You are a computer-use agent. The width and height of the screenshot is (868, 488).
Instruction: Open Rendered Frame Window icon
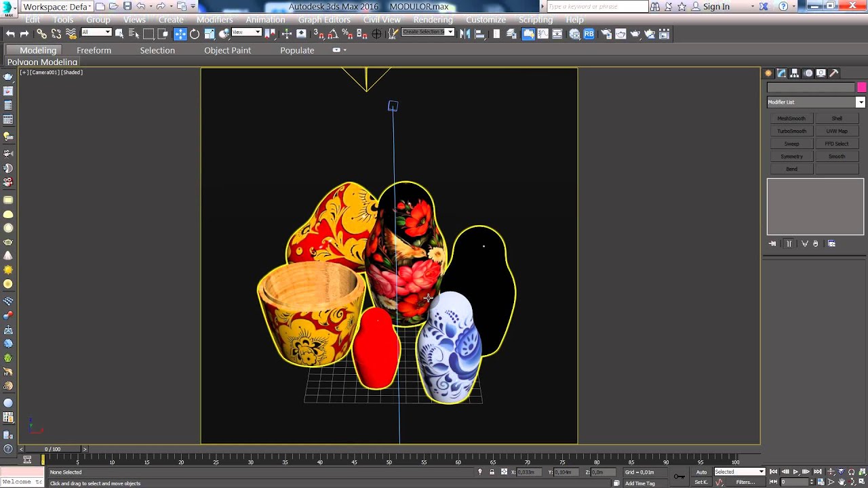pos(620,34)
